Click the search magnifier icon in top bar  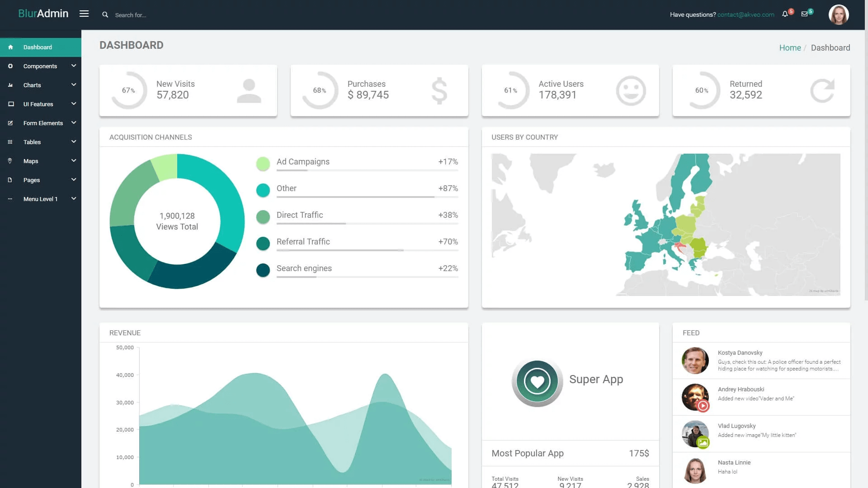pos(105,14)
